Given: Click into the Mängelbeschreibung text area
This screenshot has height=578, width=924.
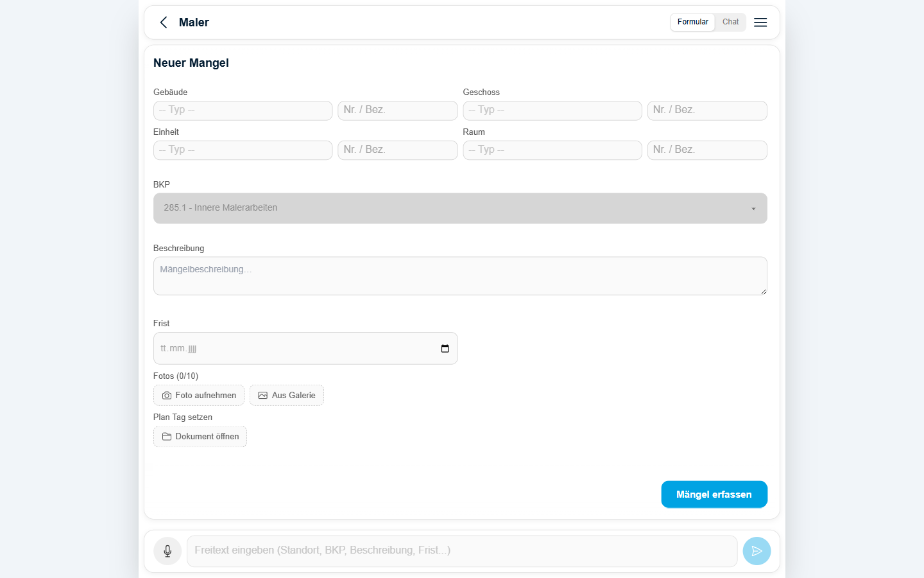Looking at the screenshot, I should click(x=460, y=276).
